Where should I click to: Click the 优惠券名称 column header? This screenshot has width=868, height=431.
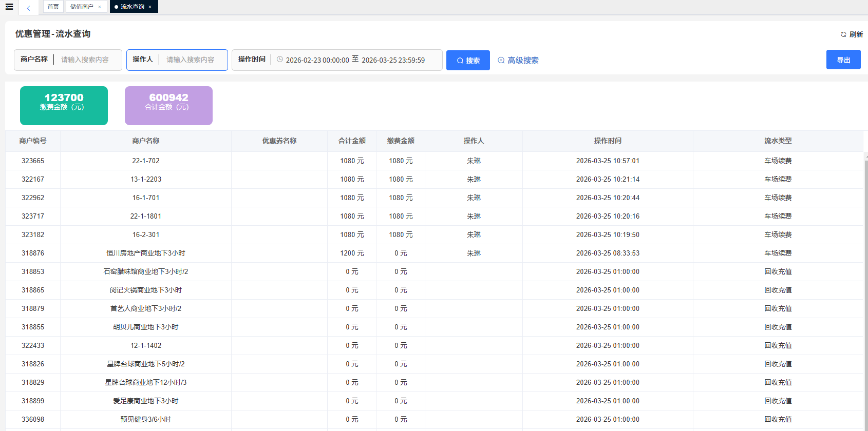(279, 141)
